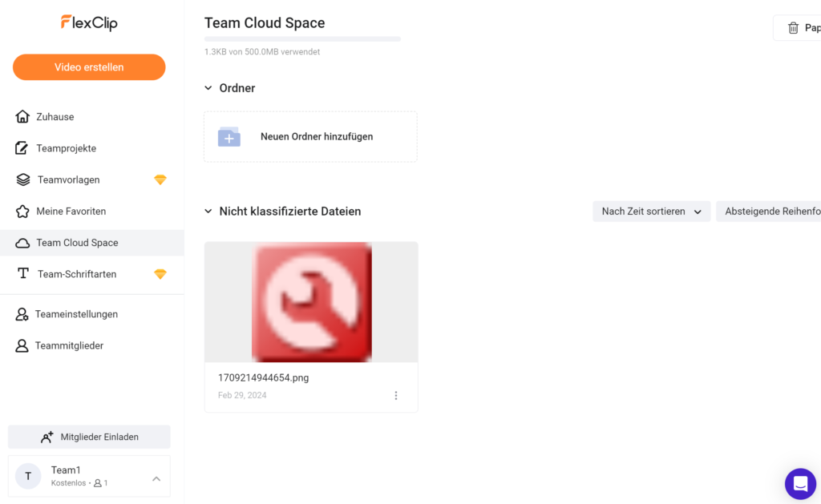Click the Teamvorlagen layers icon

click(x=23, y=179)
